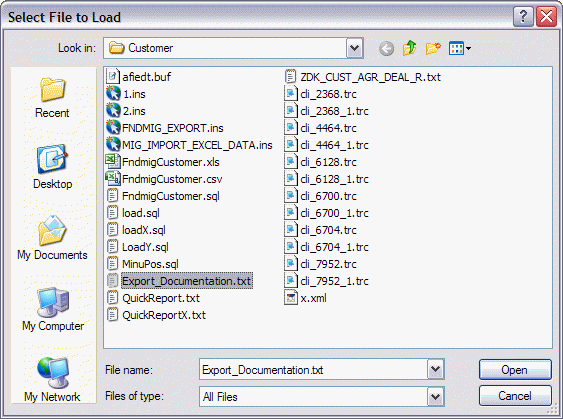Create a new folder with toolbar icon
The width and height of the screenshot is (563, 419).
pyautogui.click(x=433, y=48)
